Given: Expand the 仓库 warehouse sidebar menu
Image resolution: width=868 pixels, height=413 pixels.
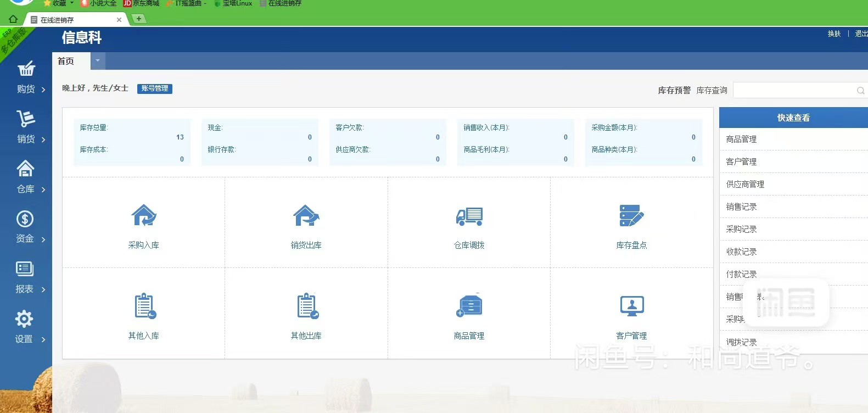Looking at the screenshot, I should tap(26, 177).
